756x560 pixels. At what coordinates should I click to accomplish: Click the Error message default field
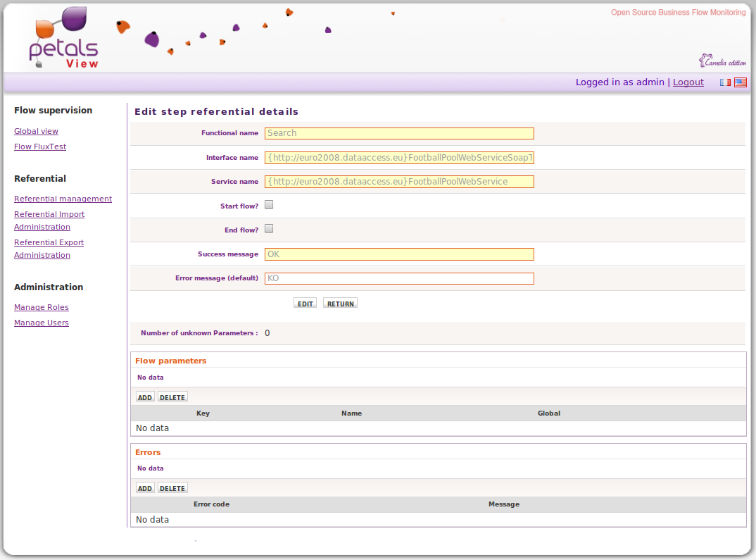399,278
